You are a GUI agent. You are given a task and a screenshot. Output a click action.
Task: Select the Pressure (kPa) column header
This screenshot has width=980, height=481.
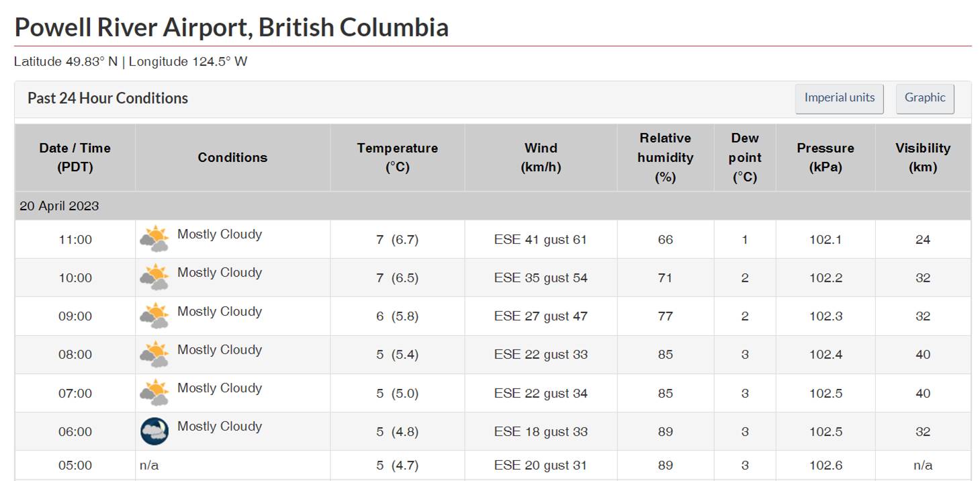(x=826, y=157)
